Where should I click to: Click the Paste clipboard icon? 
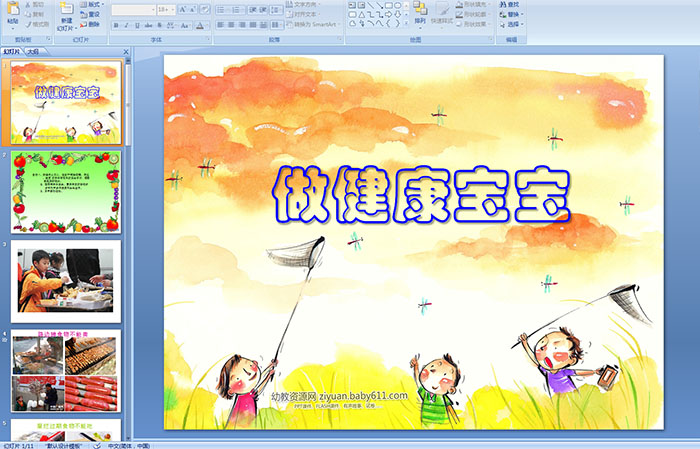click(13, 8)
